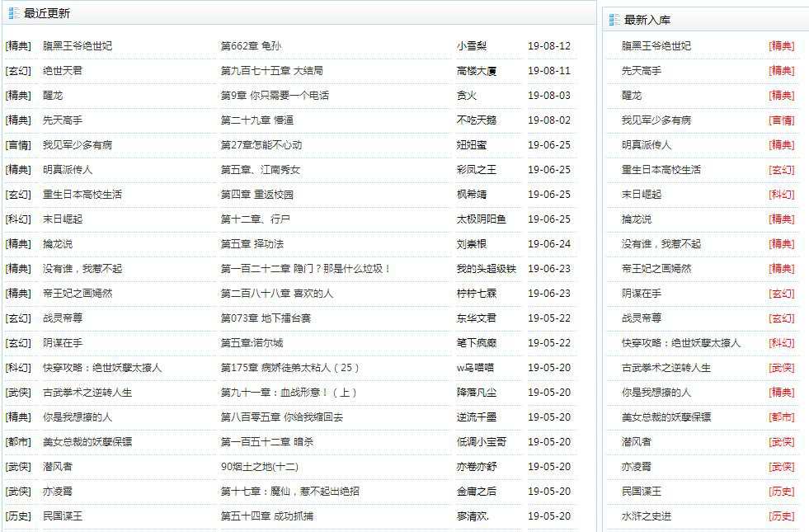Read chapter 第五十四章 成功抓捕
This screenshot has width=809, height=532.
point(266,516)
